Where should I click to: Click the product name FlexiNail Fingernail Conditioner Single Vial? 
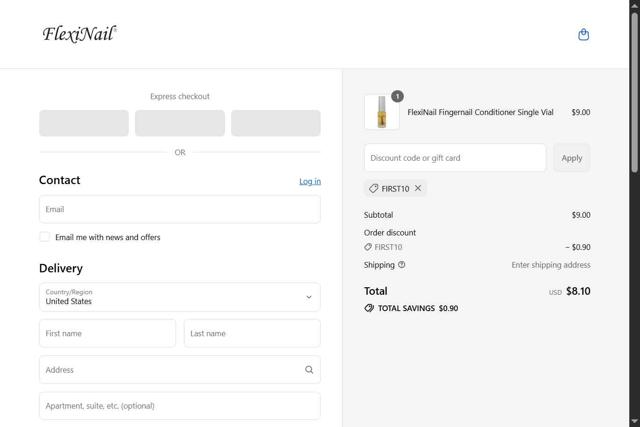[x=480, y=112]
